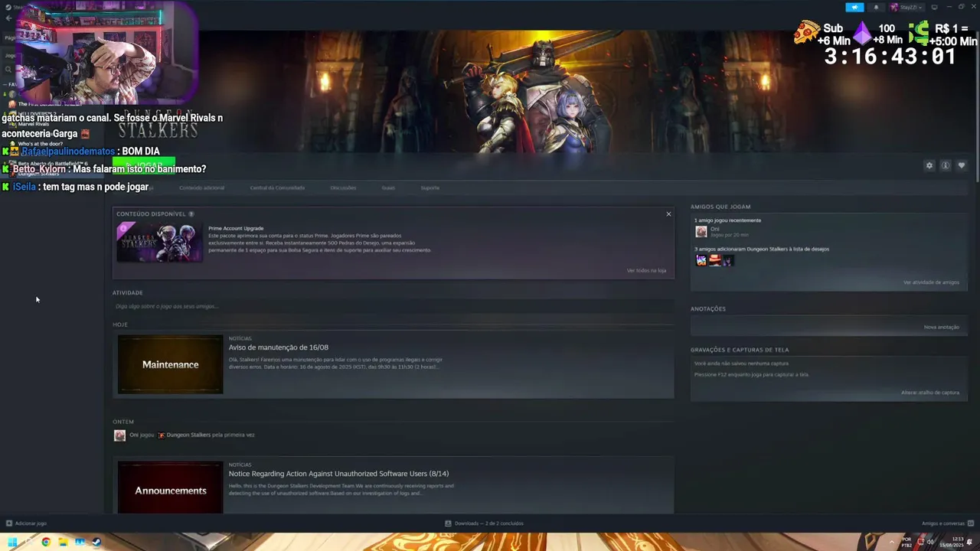
Task: Open the Prime Account Upgrade title
Action: click(x=236, y=228)
